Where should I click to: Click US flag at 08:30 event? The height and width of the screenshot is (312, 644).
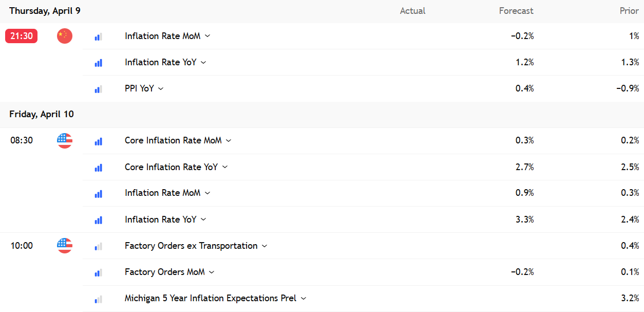(x=65, y=140)
